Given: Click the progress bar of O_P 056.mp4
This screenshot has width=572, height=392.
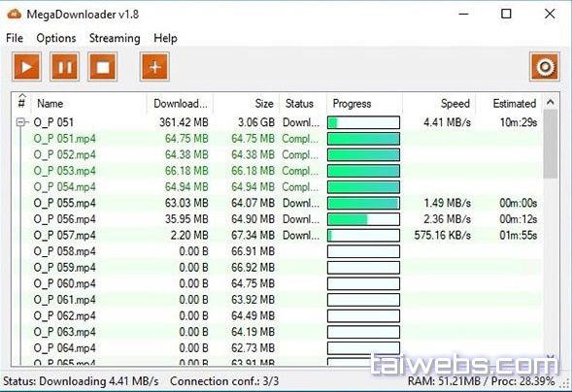Looking at the screenshot, I should click(x=363, y=219).
